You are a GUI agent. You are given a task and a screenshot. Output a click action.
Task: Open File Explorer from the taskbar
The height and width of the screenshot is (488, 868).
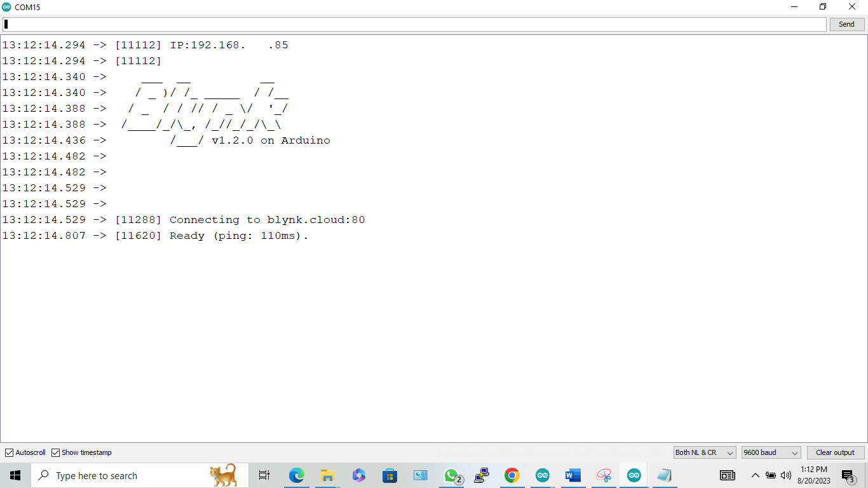(327, 475)
